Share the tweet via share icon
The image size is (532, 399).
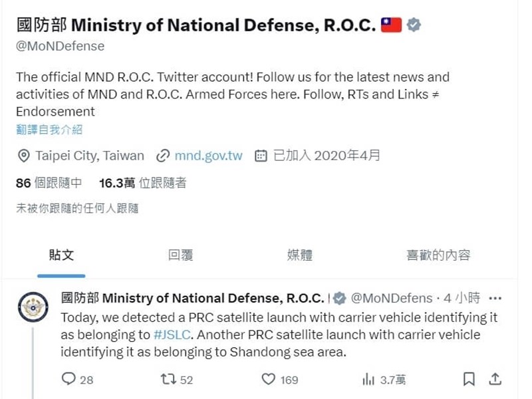tap(495, 379)
